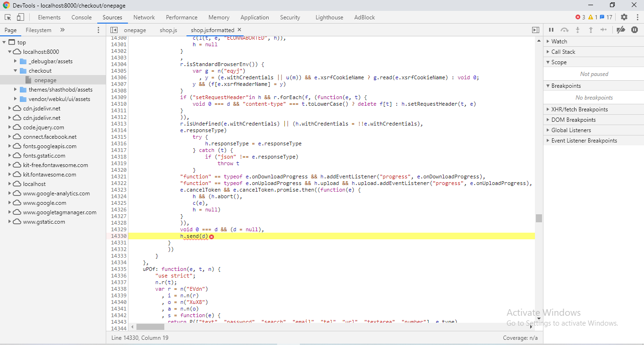Activate the inspect element picker icon
This screenshot has height=345, width=644.
pos(8,17)
